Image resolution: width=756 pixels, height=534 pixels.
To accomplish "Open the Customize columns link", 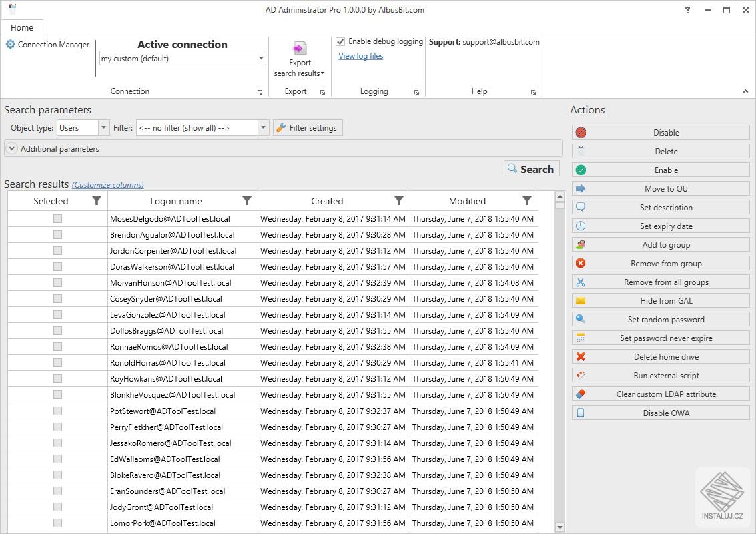I will (x=107, y=185).
